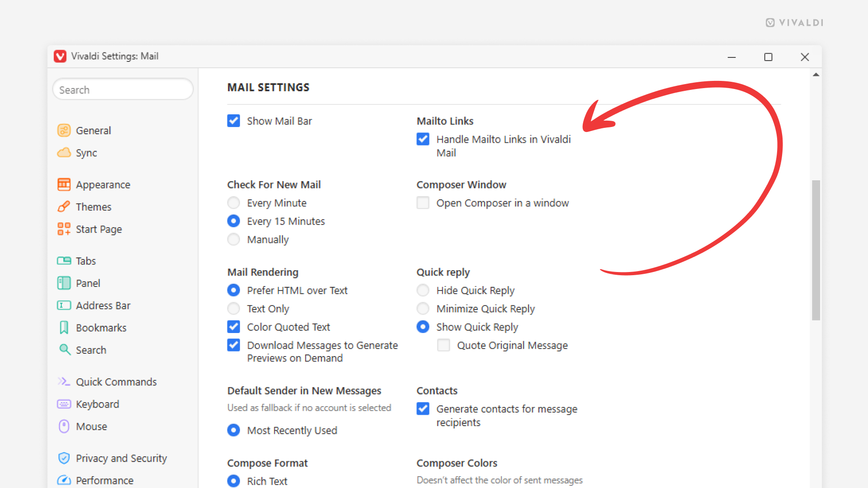Choose Text Only mail rendering
This screenshot has width=868, height=488.
click(233, 308)
